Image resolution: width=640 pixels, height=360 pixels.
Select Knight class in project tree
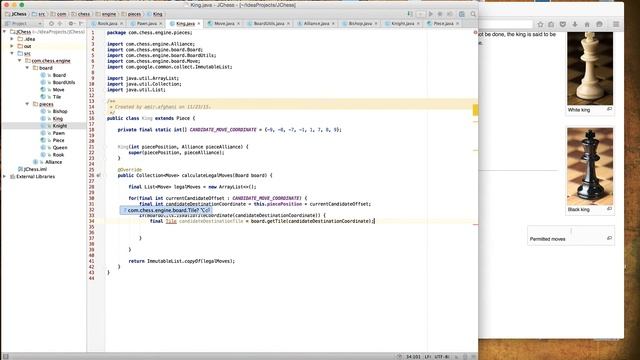click(x=60, y=126)
